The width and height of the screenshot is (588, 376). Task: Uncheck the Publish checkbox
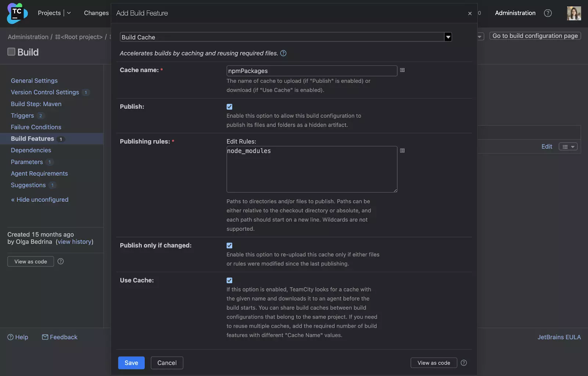click(x=229, y=107)
